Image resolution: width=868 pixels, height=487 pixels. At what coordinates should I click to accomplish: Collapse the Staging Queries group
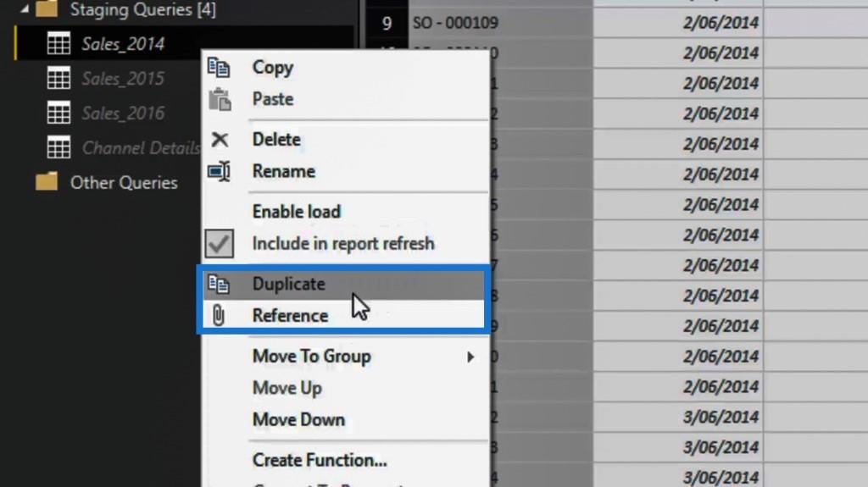(x=25, y=8)
